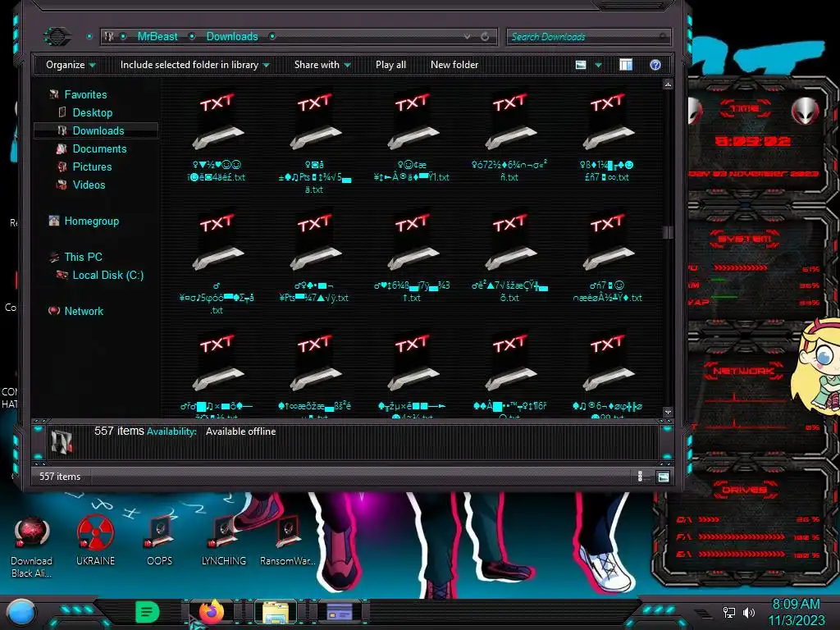
Task: Open the view options dropdown arrow
Action: (x=598, y=65)
